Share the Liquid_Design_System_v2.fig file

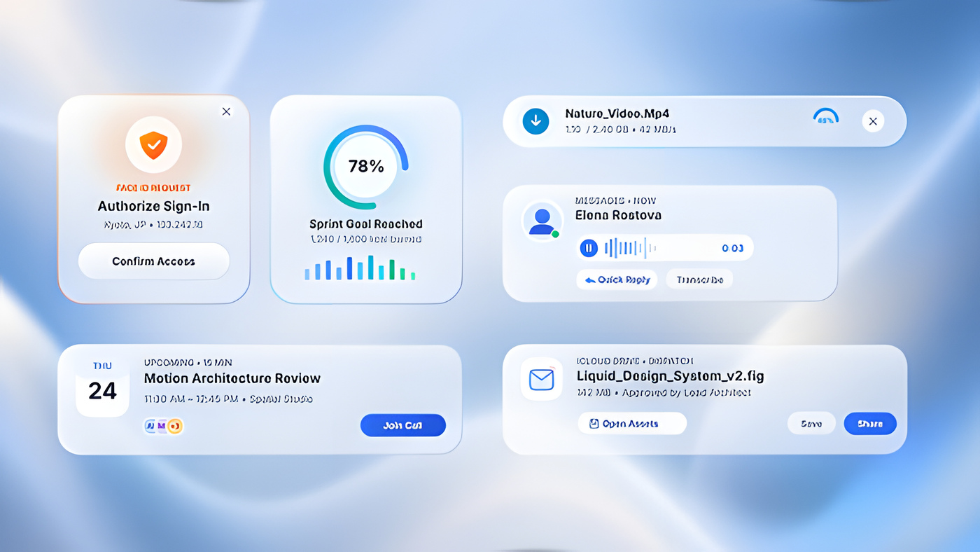[x=870, y=423]
